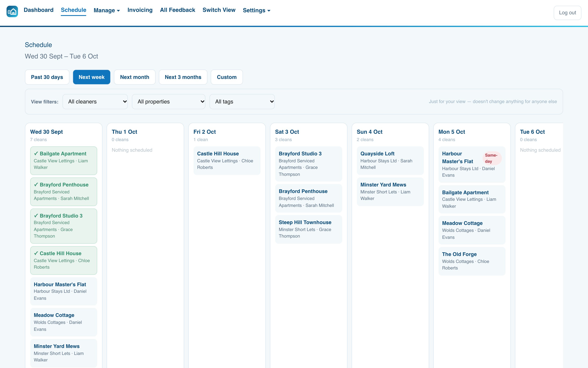Expand the Manage menu
Screen dimensions: 588x368
(x=107, y=10)
